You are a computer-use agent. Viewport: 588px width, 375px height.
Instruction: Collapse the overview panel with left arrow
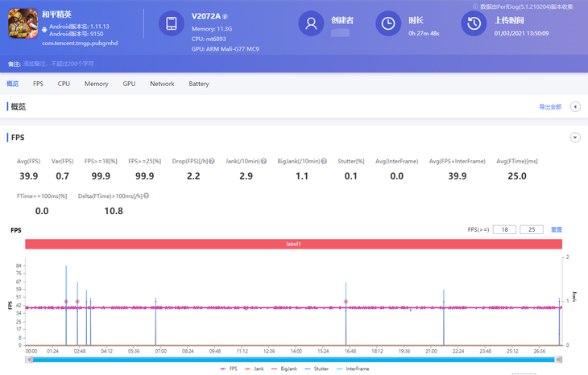tap(575, 107)
